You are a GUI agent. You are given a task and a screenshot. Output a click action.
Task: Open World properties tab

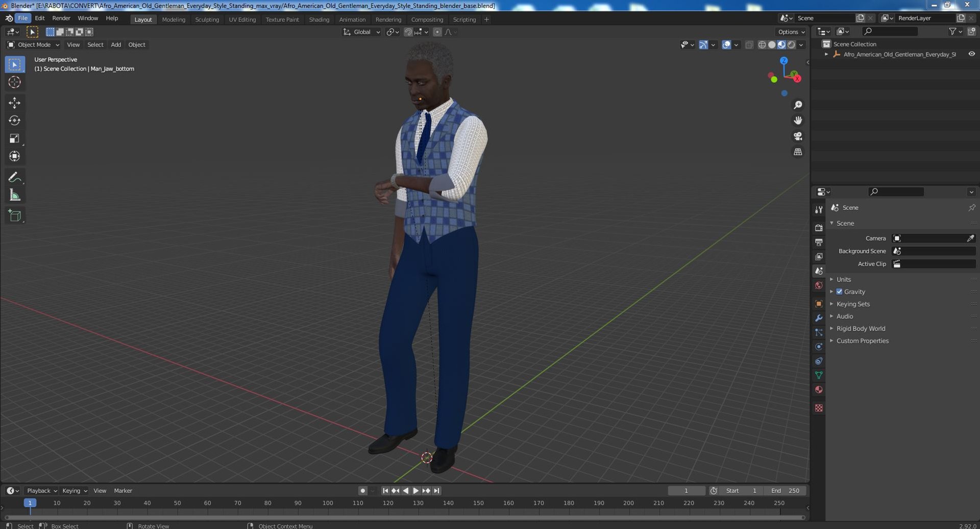pos(819,285)
